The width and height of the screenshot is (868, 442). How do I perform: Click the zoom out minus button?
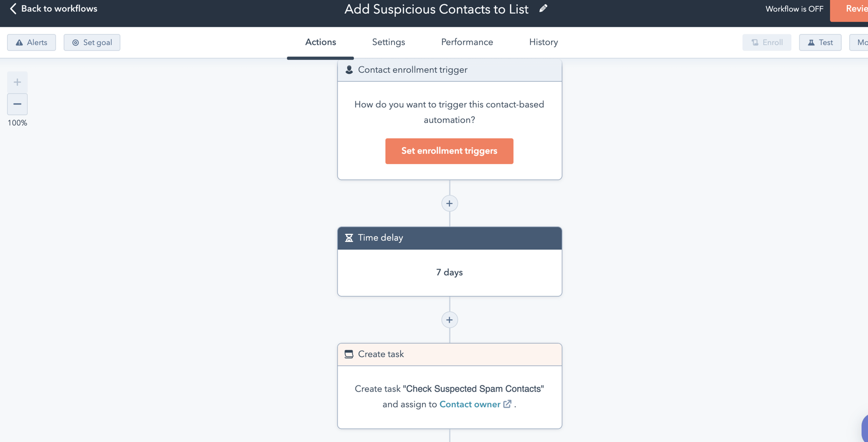tap(17, 105)
